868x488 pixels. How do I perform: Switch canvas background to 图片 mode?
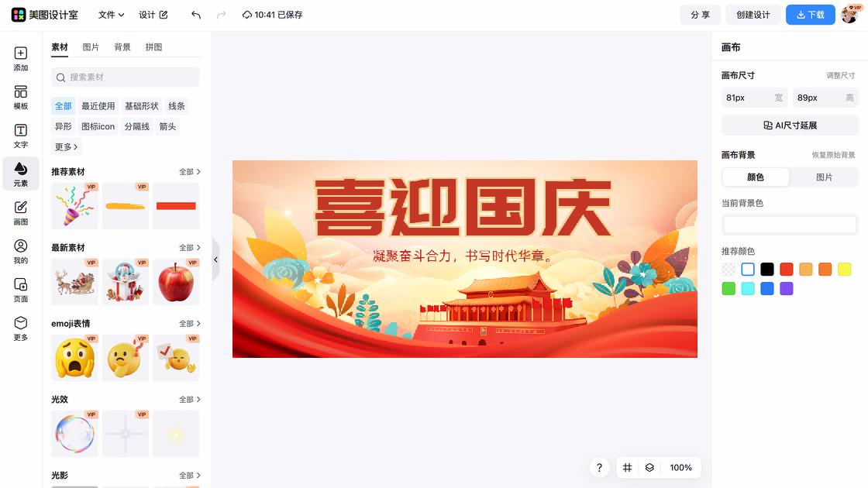point(824,177)
